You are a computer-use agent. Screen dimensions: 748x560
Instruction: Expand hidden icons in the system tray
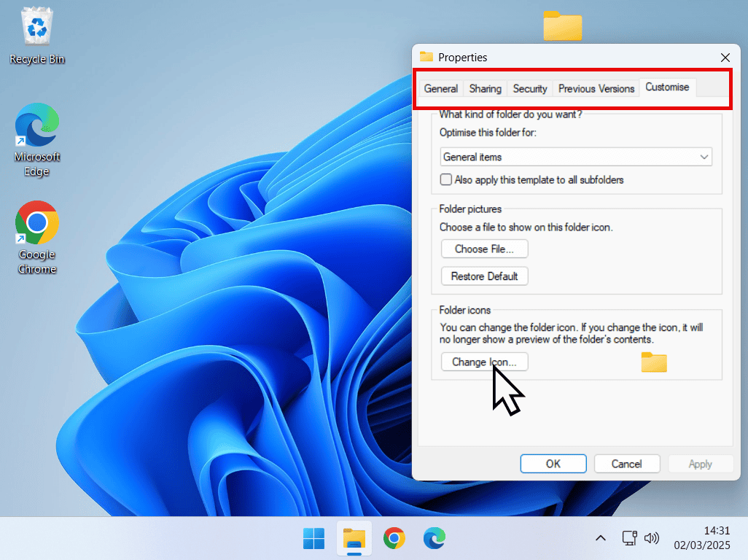click(600, 538)
